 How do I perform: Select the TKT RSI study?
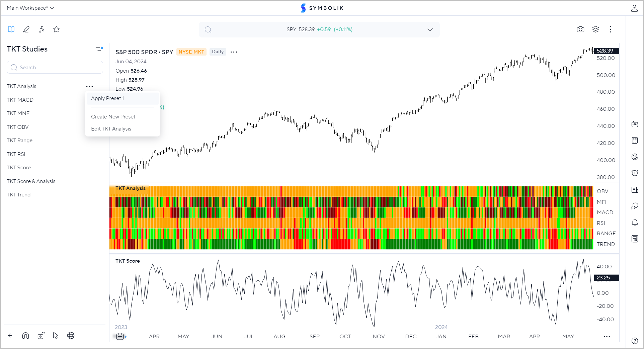coord(16,154)
